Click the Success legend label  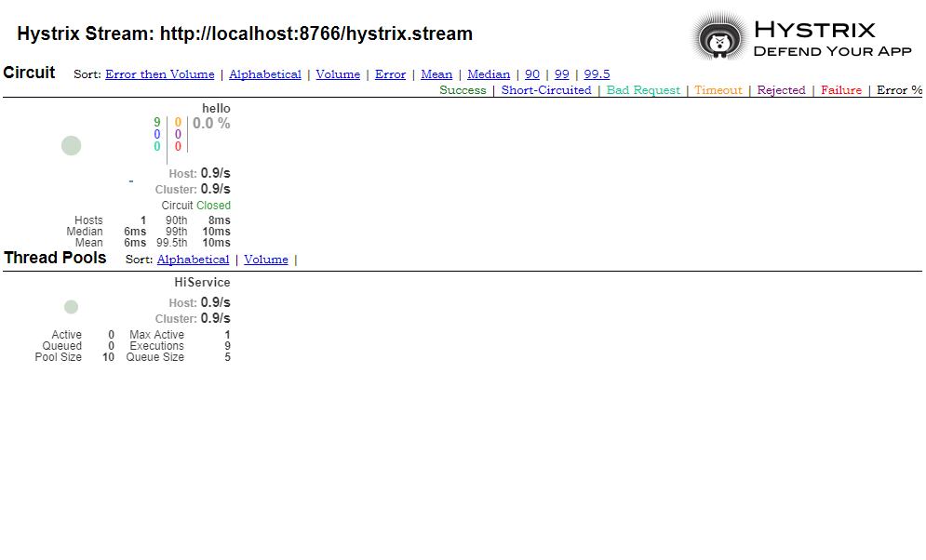click(x=463, y=90)
